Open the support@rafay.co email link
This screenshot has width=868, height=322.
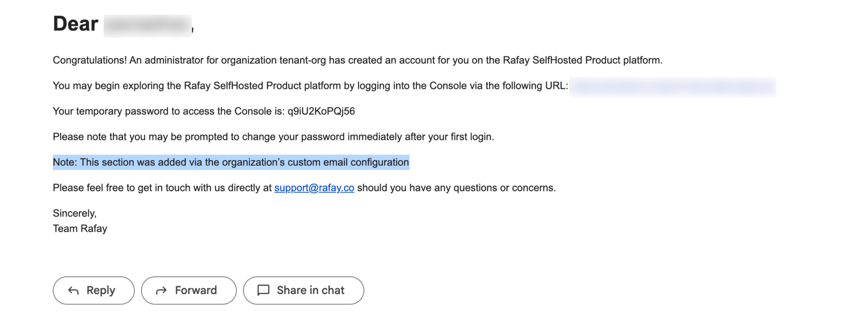[314, 188]
